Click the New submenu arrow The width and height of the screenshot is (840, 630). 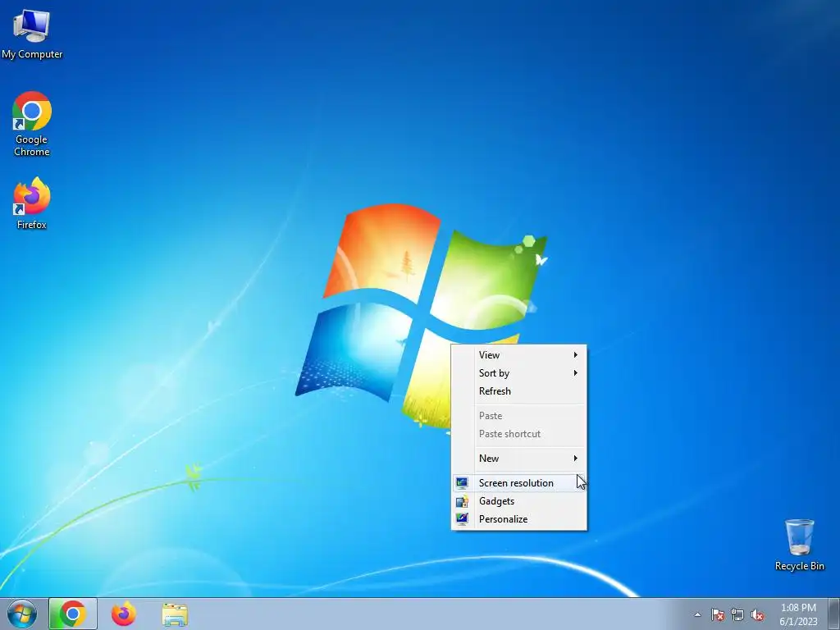tap(575, 458)
